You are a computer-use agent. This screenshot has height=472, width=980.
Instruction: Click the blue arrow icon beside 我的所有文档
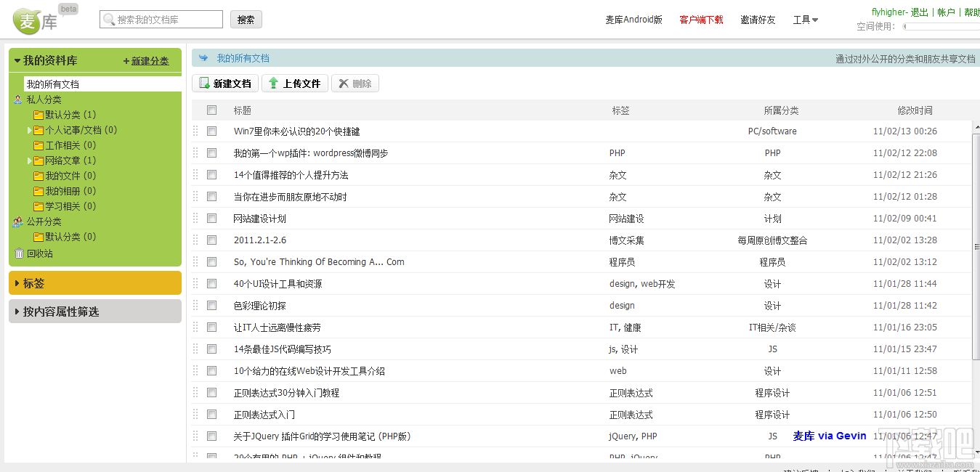pyautogui.click(x=203, y=58)
